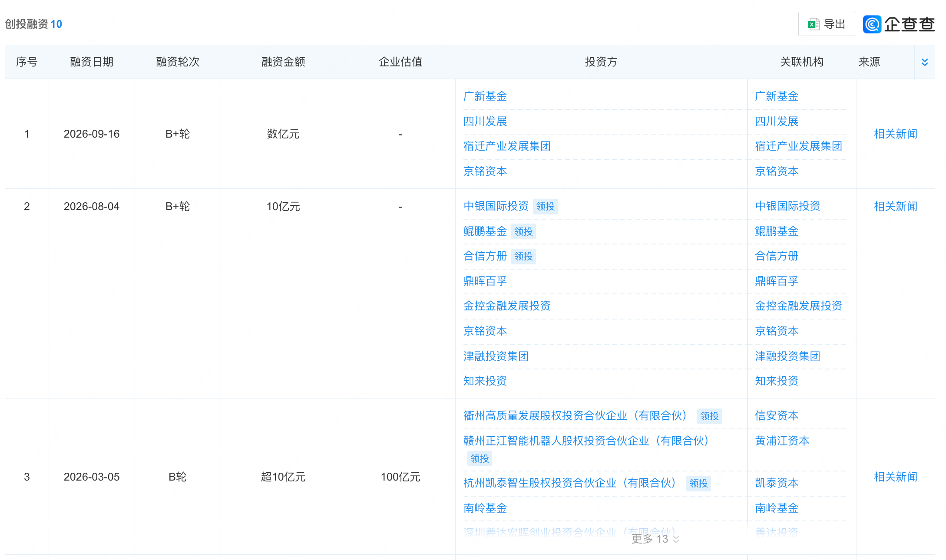Image resolution: width=946 pixels, height=560 pixels.
Task: Open investor 鲲鹏基金 in 投资方 column
Action: 485,231
